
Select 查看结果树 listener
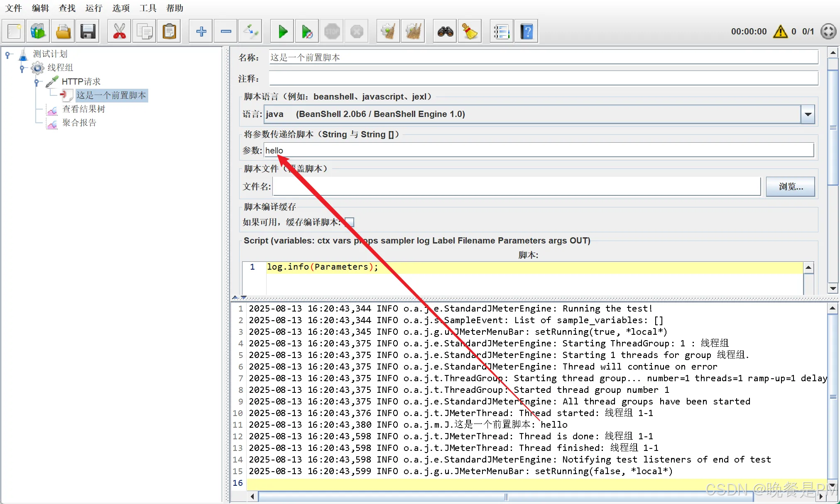click(x=84, y=109)
